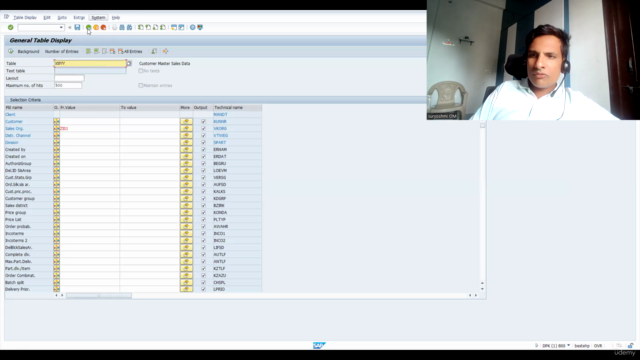Screen dimensions: 640x360
Task: Click the green Enter checkmark icon
Action: [x=11, y=27]
